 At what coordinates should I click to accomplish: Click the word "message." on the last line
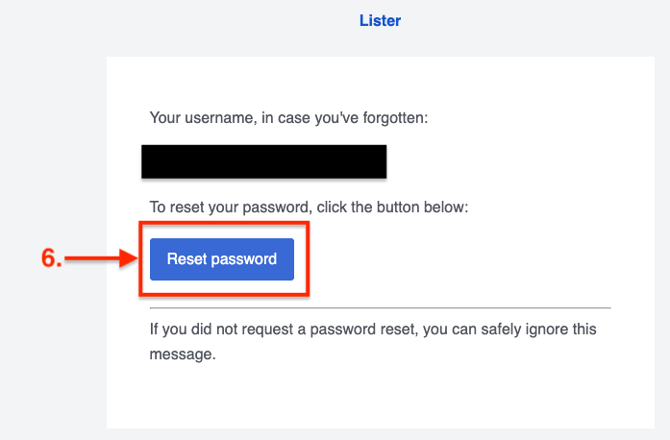coord(182,354)
